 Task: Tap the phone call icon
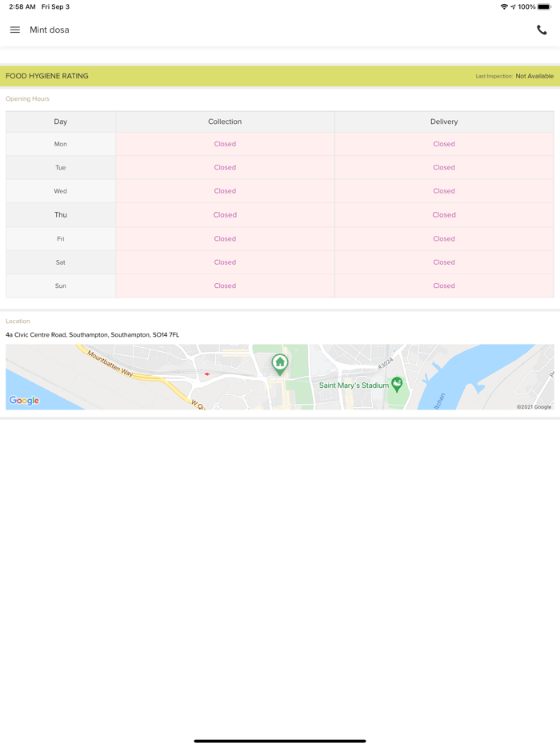[x=542, y=30]
